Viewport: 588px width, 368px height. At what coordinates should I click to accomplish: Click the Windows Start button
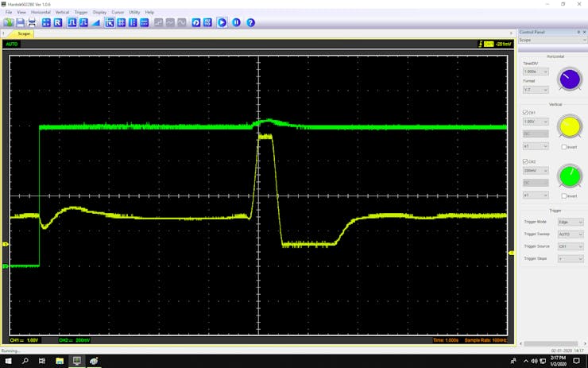click(x=7, y=361)
